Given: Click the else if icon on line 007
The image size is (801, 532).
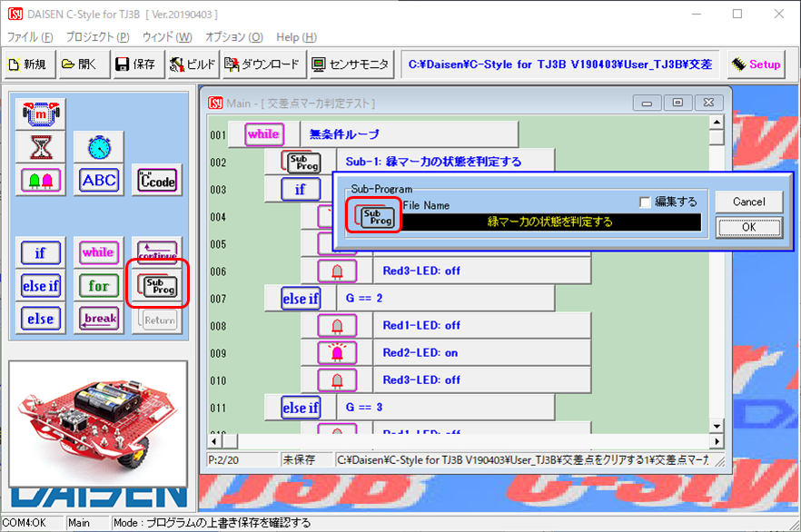Looking at the screenshot, I should (x=301, y=299).
